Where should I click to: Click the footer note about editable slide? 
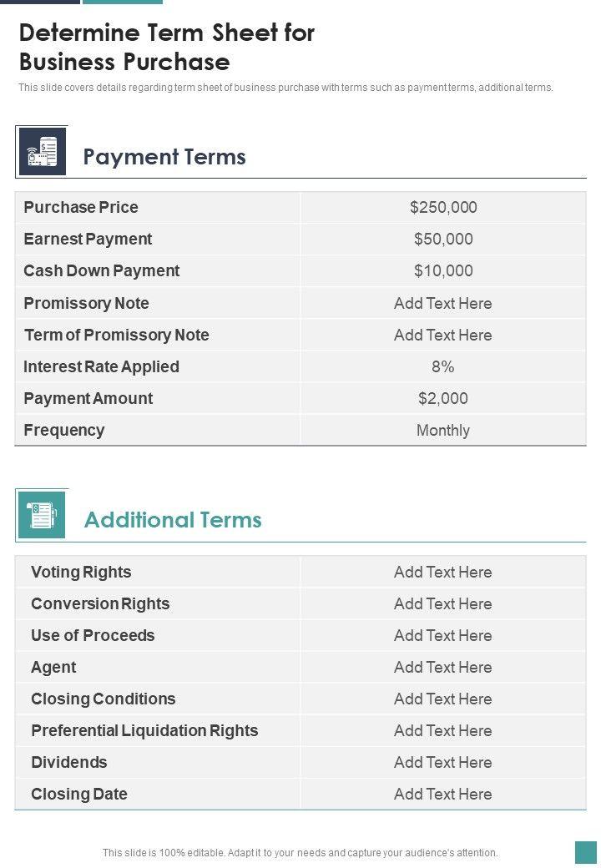tap(300, 853)
